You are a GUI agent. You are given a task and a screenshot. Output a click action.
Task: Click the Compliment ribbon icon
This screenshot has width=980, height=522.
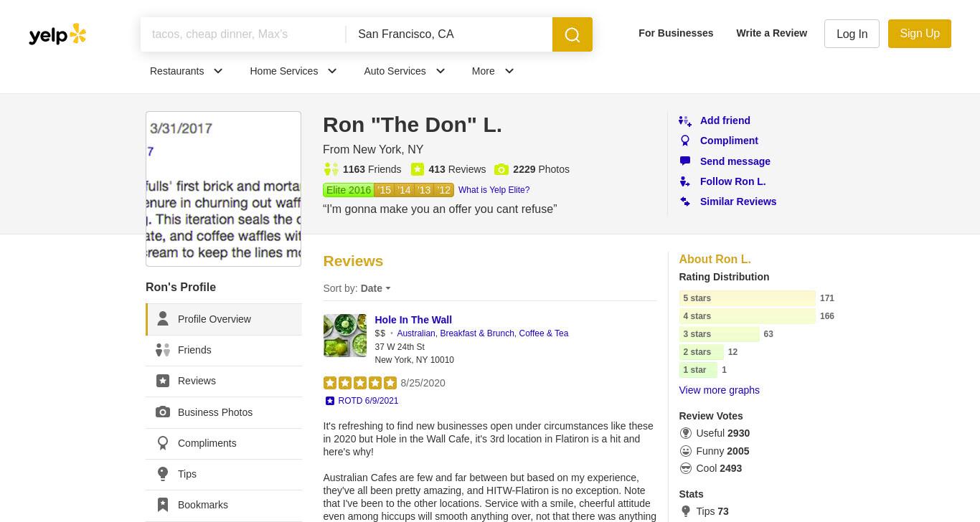(685, 141)
